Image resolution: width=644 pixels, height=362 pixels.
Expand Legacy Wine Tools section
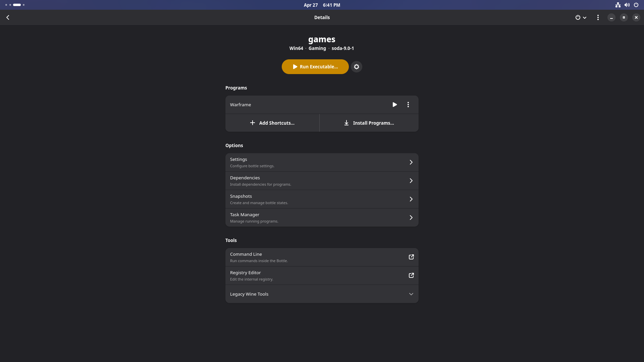pos(321,294)
